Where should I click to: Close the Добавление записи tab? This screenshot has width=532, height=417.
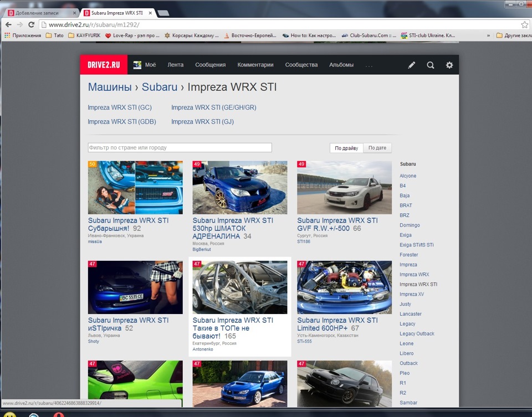(75, 13)
